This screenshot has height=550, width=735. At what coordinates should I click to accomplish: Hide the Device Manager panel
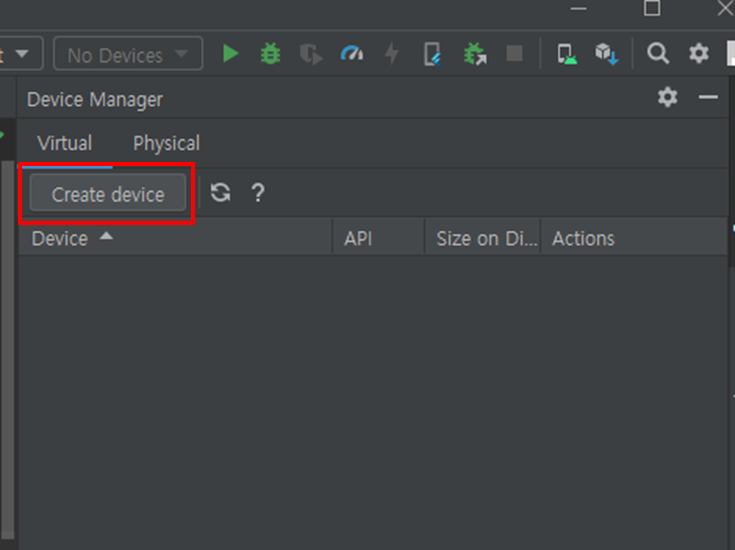708,98
